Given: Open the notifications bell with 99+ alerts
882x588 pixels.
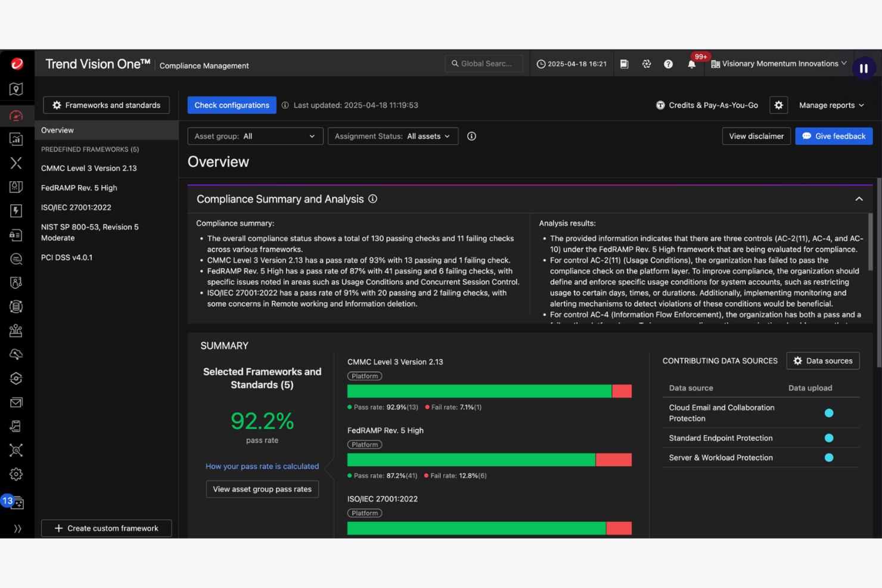Looking at the screenshot, I should pos(691,64).
